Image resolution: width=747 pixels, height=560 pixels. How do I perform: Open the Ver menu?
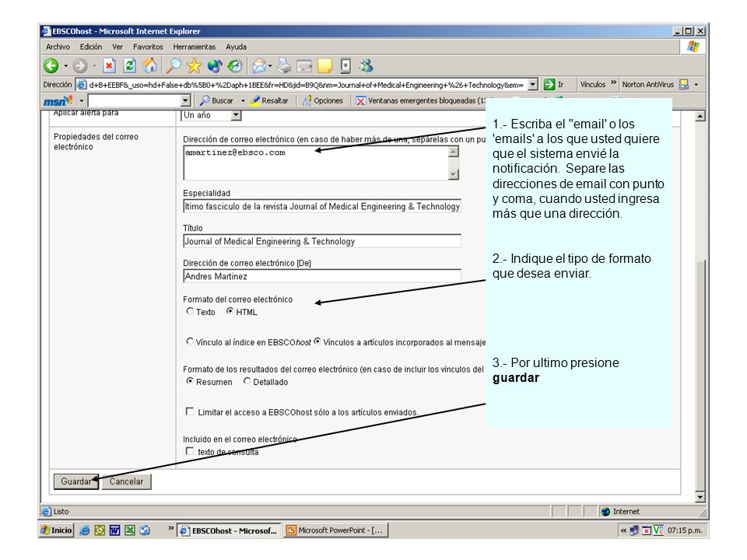pyautogui.click(x=117, y=47)
